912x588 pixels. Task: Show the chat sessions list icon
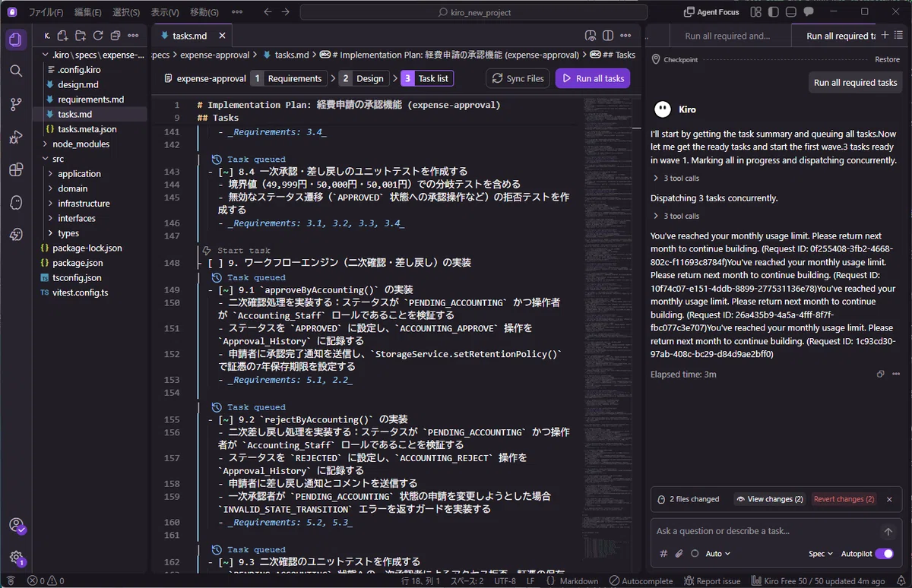pos(899,35)
